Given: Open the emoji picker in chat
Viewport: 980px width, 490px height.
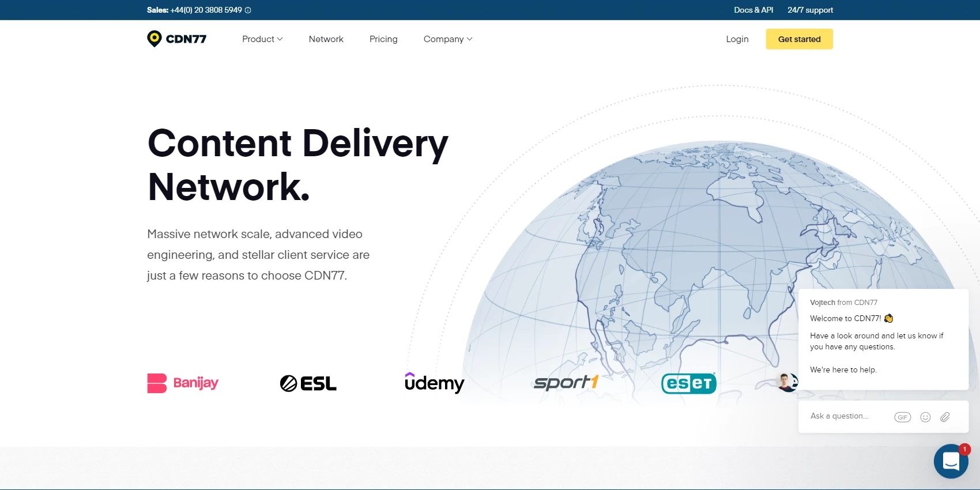Looking at the screenshot, I should click(925, 417).
